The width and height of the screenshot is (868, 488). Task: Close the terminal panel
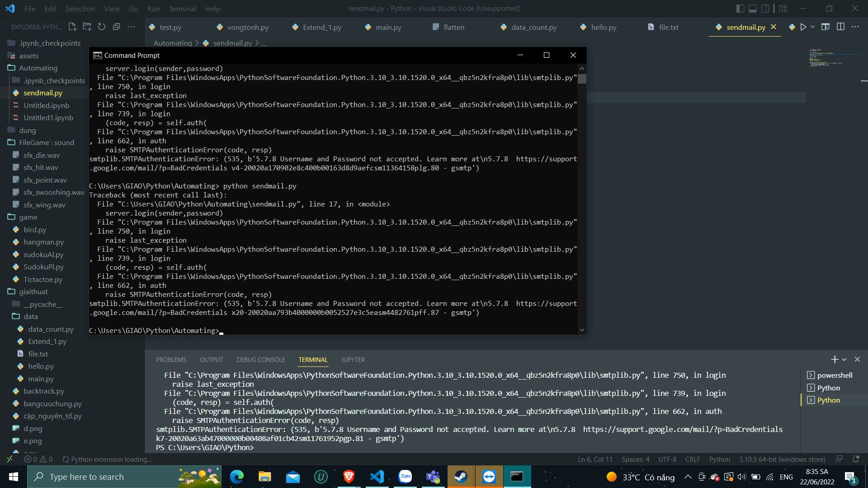pos(857,359)
